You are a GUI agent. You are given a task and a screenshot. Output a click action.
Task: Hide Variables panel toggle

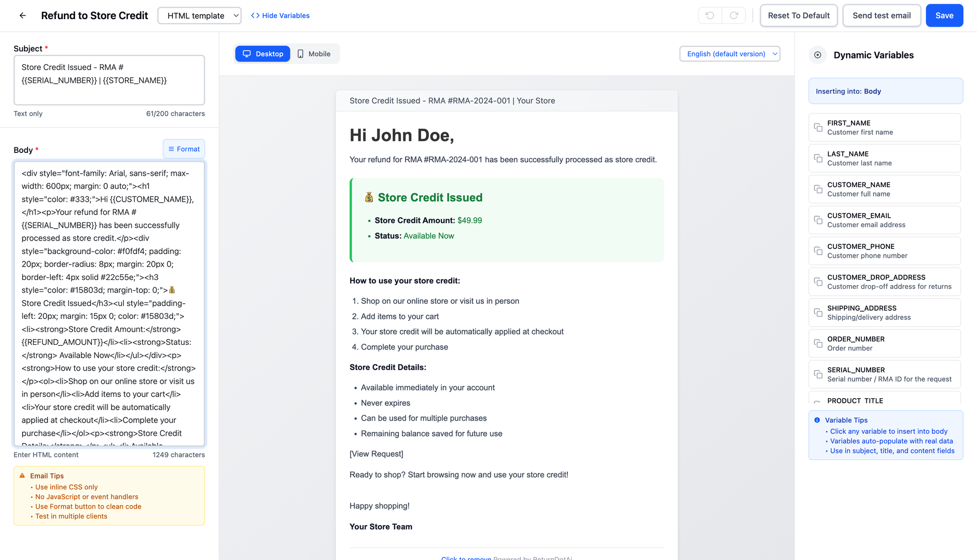(280, 16)
